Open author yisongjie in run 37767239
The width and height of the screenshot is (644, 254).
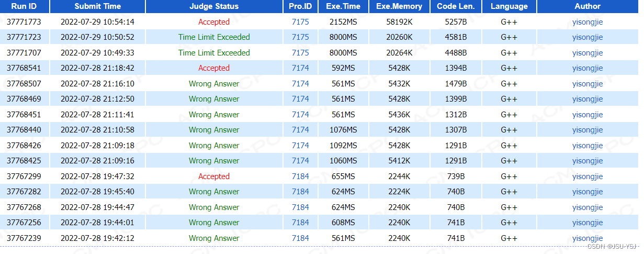click(587, 238)
